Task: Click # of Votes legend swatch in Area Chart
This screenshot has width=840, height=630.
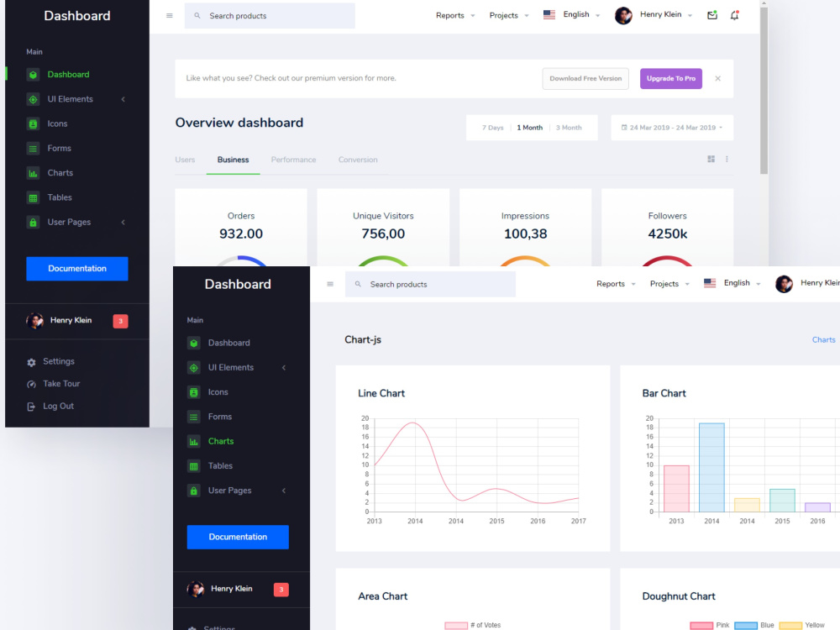Action: point(456,625)
